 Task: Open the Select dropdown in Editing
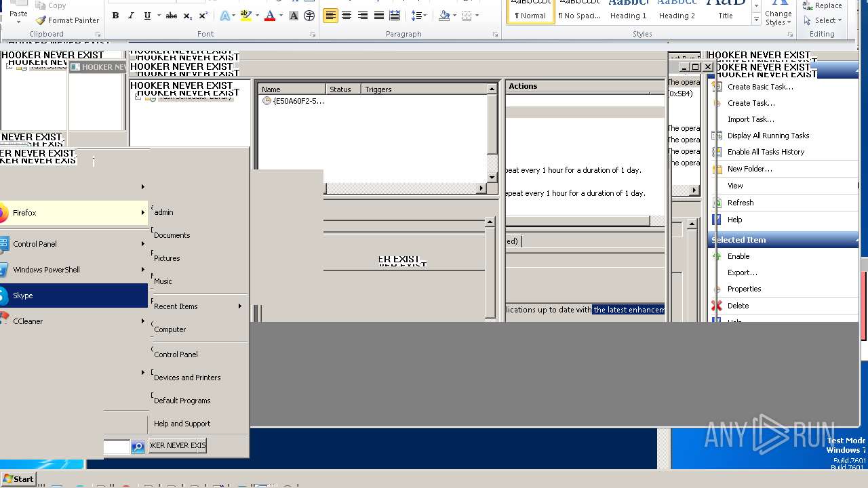823,20
